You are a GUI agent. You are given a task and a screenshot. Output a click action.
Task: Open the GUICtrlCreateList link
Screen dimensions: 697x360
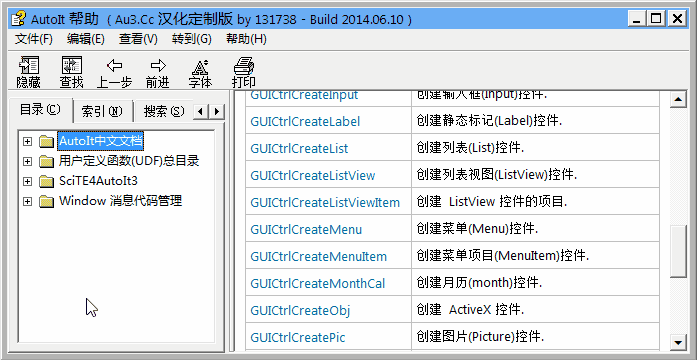(299, 148)
